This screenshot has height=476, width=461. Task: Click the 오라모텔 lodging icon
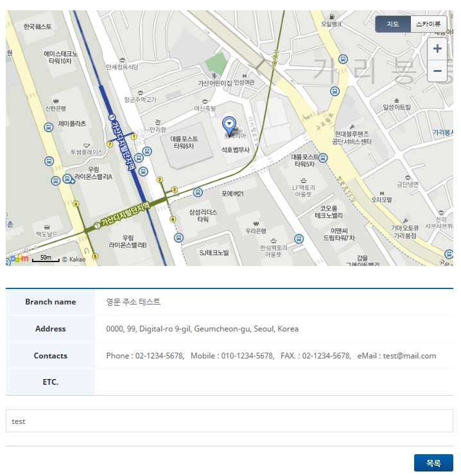382,193
